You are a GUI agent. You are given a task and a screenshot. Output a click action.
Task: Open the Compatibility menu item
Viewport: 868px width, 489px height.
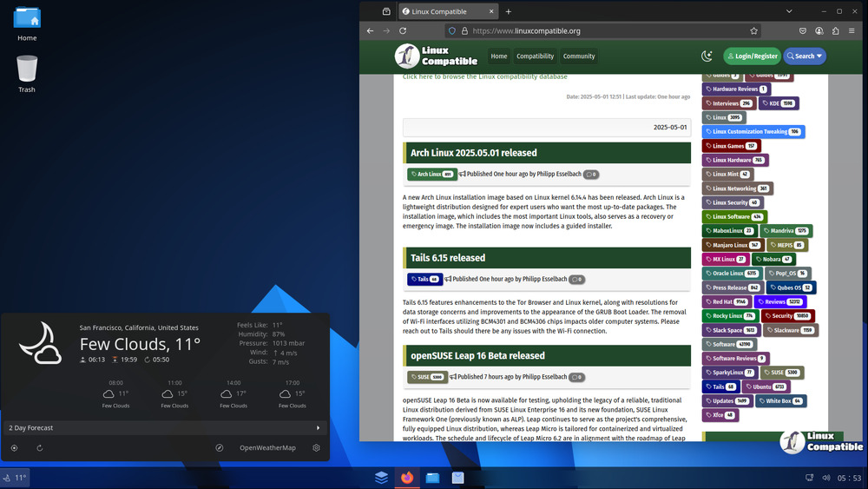(535, 56)
